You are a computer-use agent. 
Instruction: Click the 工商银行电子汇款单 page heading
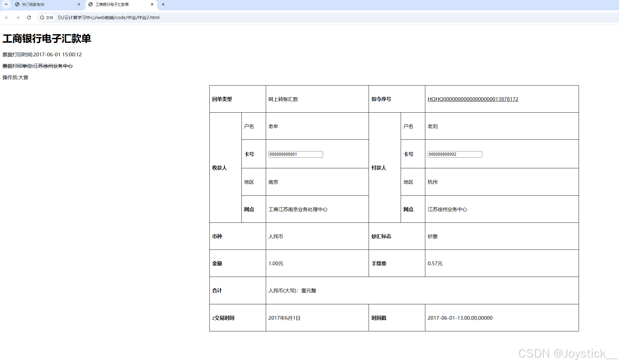click(47, 39)
